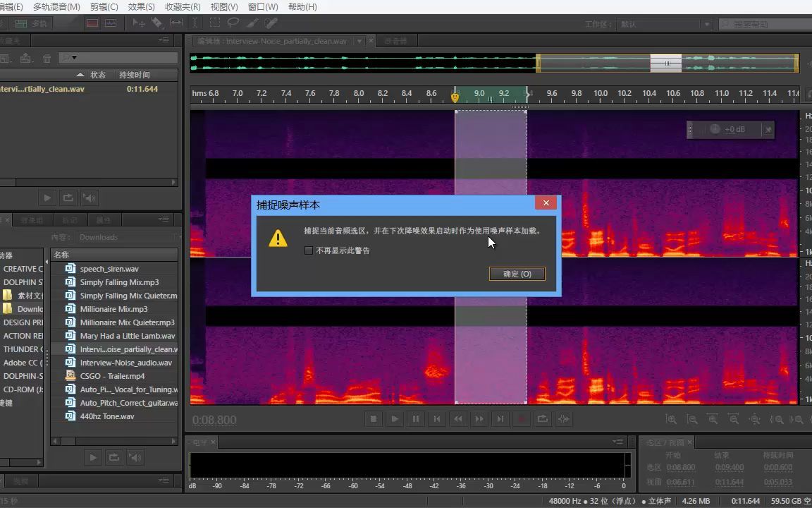Open the 效果(S) menu
The height and width of the screenshot is (508, 812).
pyautogui.click(x=142, y=7)
